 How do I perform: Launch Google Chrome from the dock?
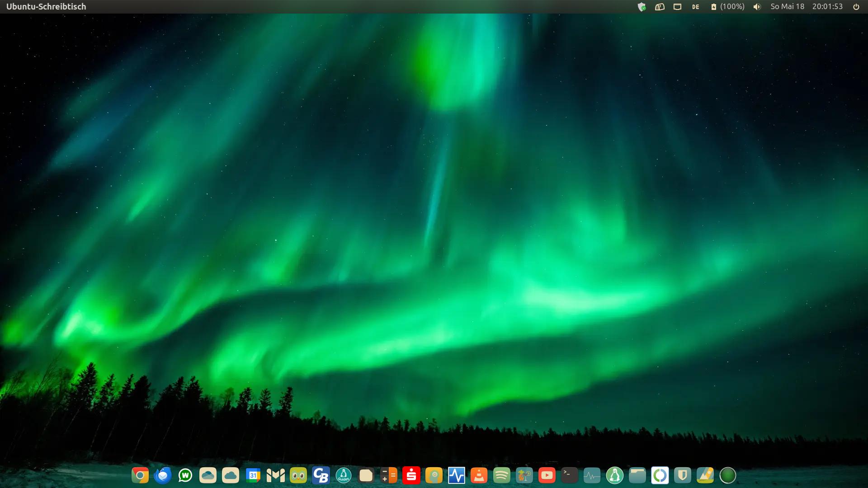coord(140,475)
